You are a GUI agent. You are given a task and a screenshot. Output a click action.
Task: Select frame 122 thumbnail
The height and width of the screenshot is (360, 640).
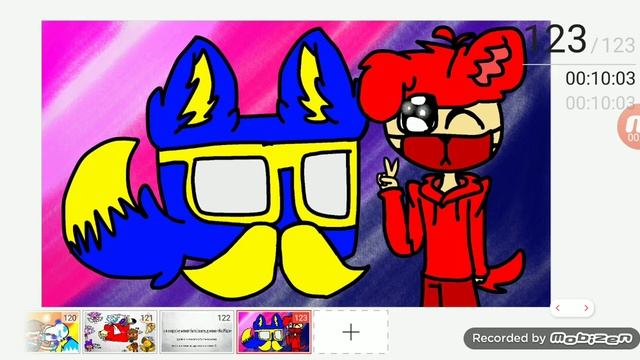pos(197,331)
